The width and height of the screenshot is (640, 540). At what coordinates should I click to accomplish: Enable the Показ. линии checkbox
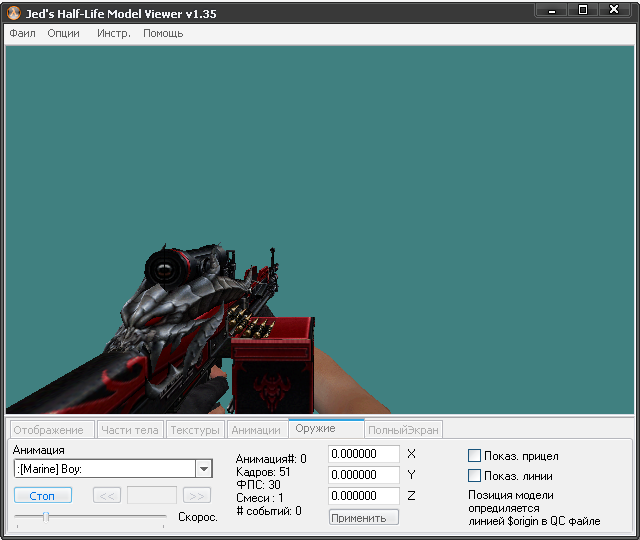pyautogui.click(x=474, y=476)
